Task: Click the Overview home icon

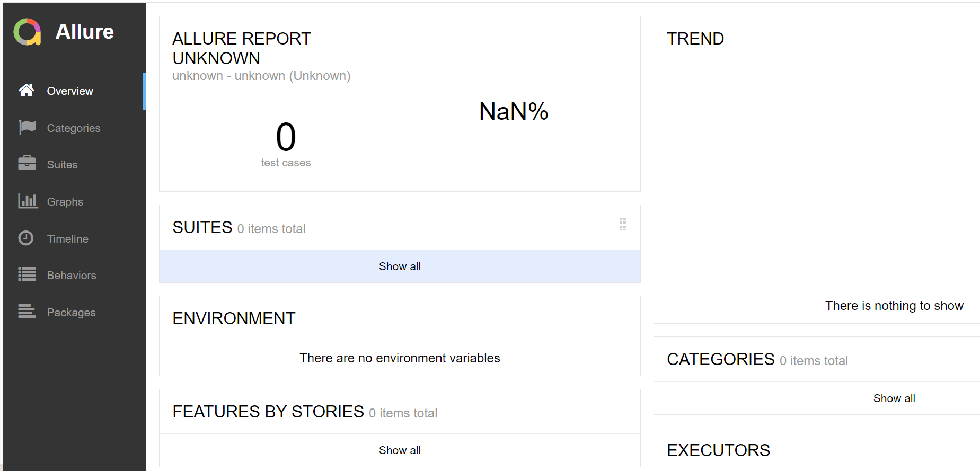Action: pyautogui.click(x=27, y=91)
